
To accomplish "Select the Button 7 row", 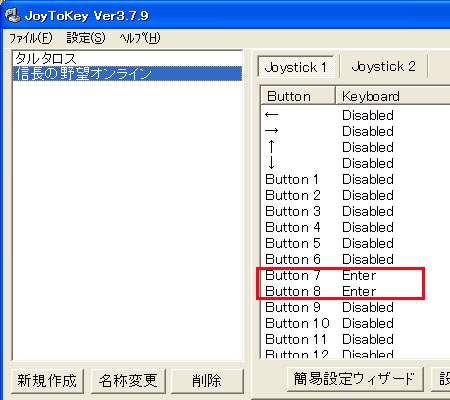I will (355, 275).
